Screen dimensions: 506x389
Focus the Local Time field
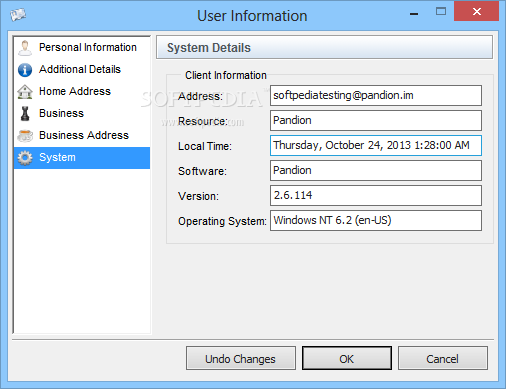pos(376,146)
